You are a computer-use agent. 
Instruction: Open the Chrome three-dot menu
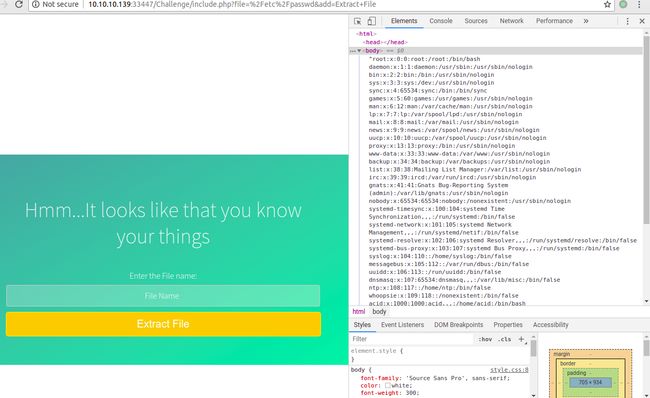(639, 5)
